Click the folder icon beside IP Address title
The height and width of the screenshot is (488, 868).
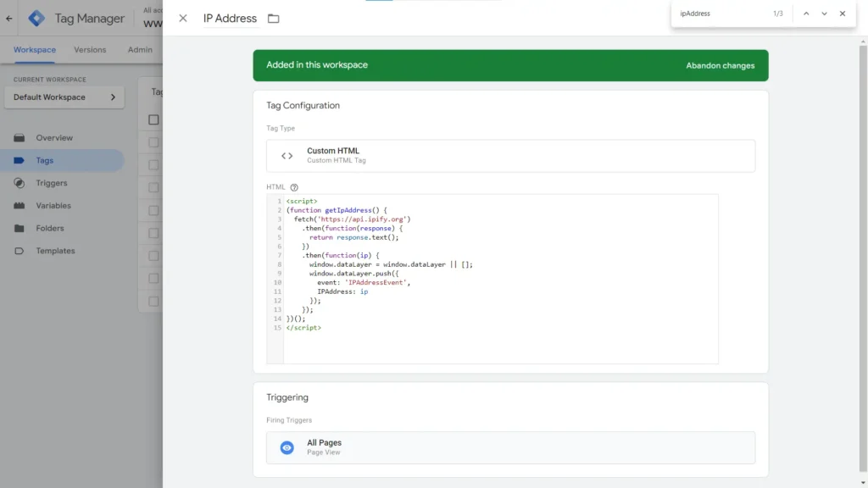(x=273, y=17)
